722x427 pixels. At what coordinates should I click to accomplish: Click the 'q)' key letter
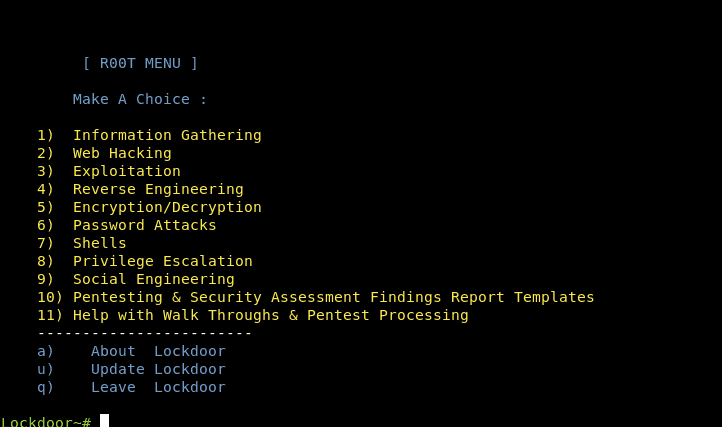(46, 387)
